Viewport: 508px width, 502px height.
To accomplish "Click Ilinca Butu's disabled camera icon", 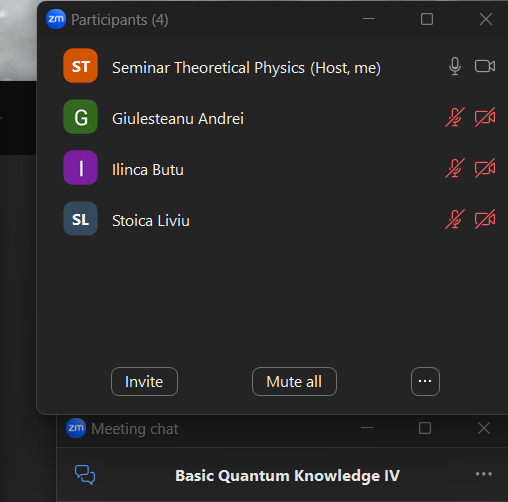I will tap(485, 168).
